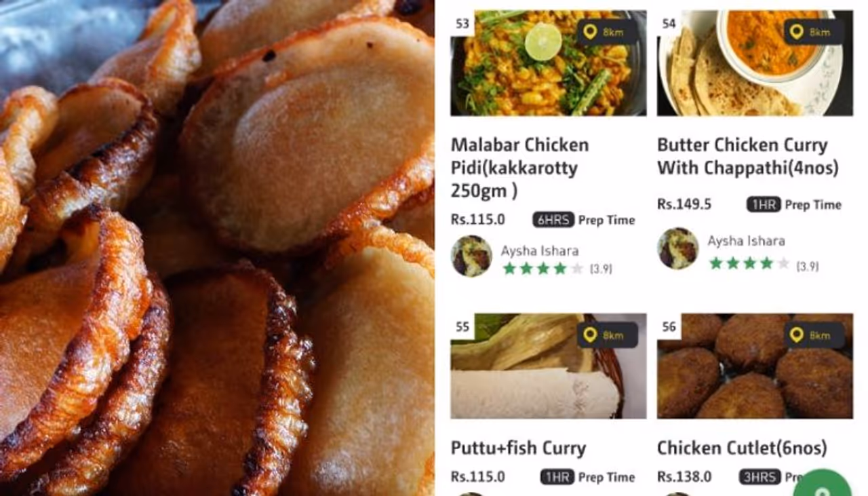The image size is (868, 496).
Task: Open Butter Chicken Curry With Chappathi title
Action: coord(748,156)
